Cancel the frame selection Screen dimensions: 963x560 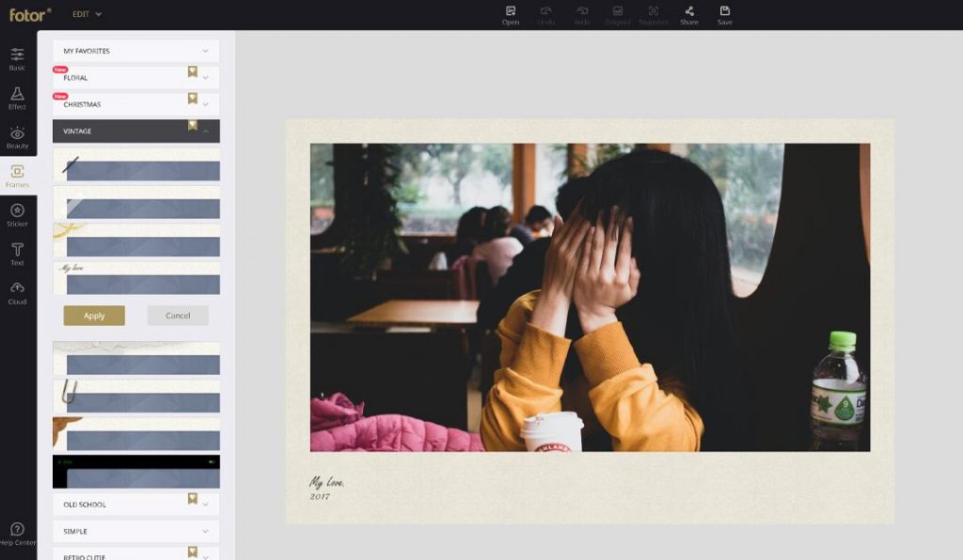click(x=178, y=316)
